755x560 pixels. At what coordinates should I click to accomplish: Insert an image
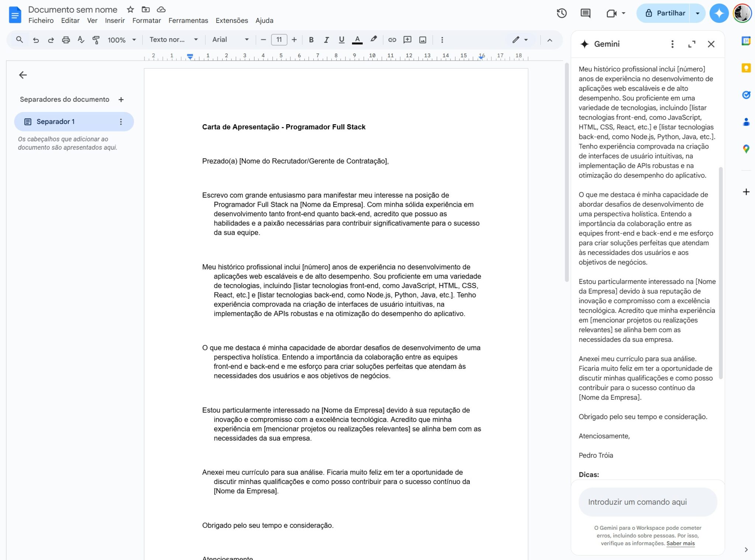(x=423, y=40)
